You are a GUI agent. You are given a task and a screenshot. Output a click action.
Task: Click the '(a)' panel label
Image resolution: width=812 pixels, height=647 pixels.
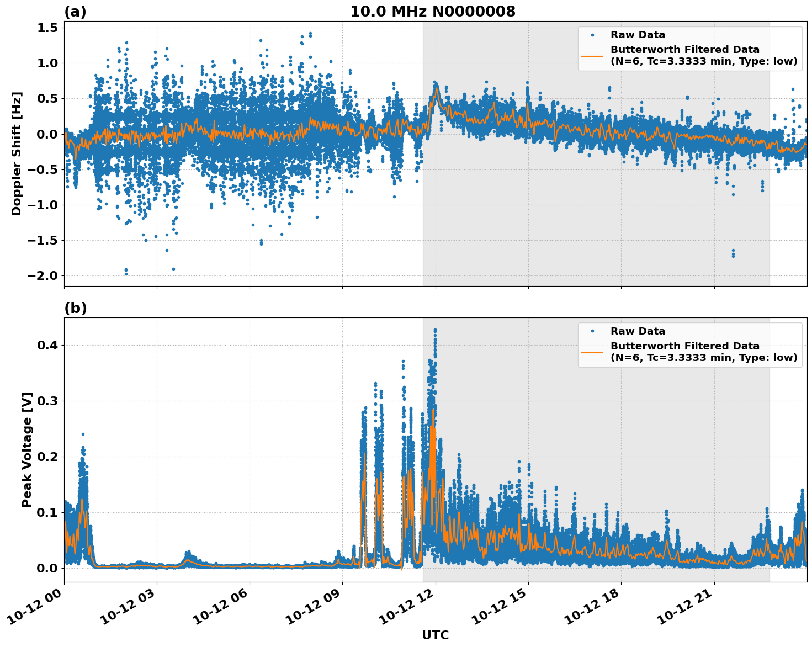point(75,12)
